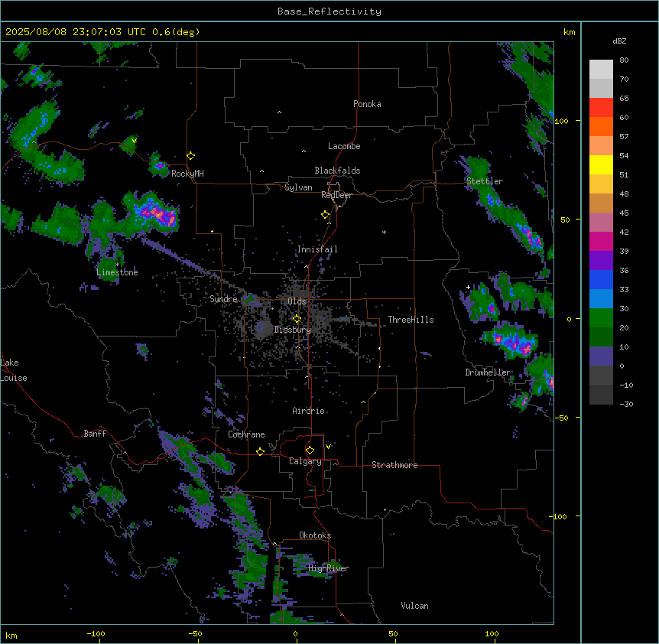Click the Airdrie label
Image resolution: width=659 pixels, height=644 pixels.
pyautogui.click(x=308, y=411)
